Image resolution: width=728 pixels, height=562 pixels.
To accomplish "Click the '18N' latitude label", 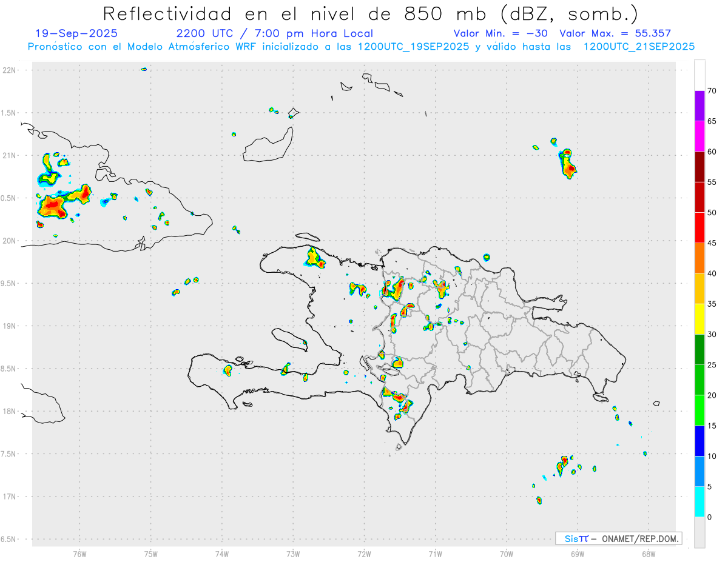I will pos(9,411).
